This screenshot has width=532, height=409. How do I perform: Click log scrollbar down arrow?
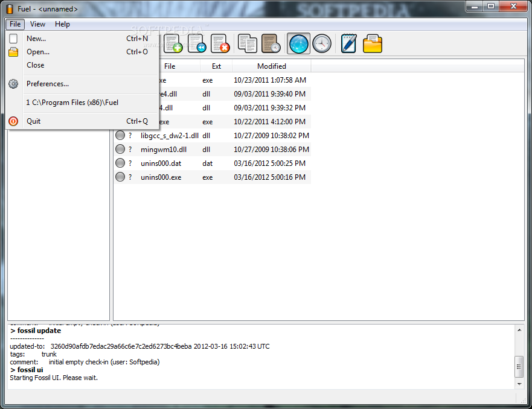coord(519,384)
